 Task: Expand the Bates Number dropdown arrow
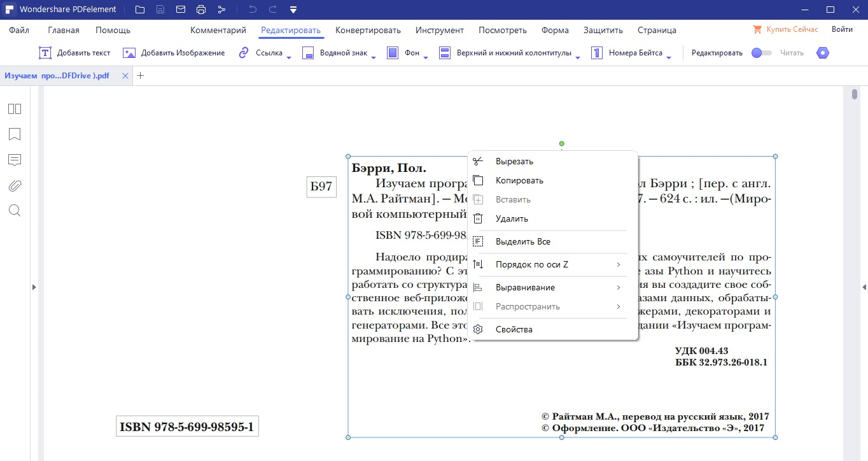pyautogui.click(x=669, y=57)
